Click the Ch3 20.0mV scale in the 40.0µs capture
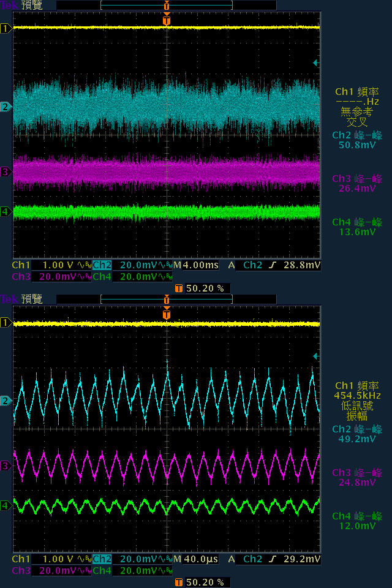Image resolution: width=392 pixels, height=588 pixels. click(51, 570)
